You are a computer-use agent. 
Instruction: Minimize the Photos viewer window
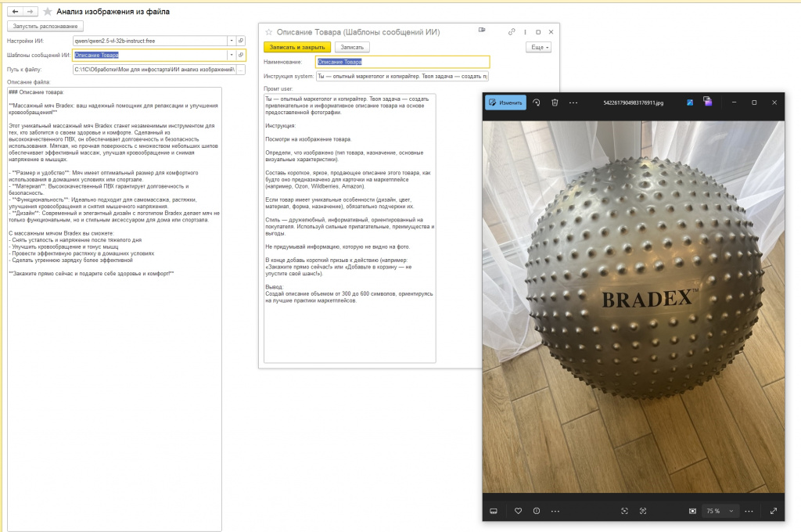tap(734, 102)
